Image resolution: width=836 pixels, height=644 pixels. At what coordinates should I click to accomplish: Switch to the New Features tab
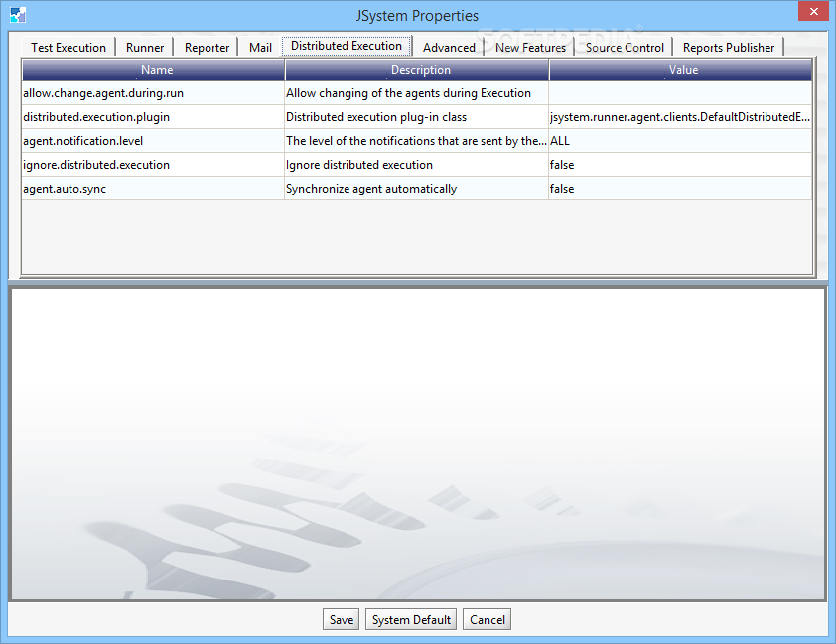coord(530,48)
